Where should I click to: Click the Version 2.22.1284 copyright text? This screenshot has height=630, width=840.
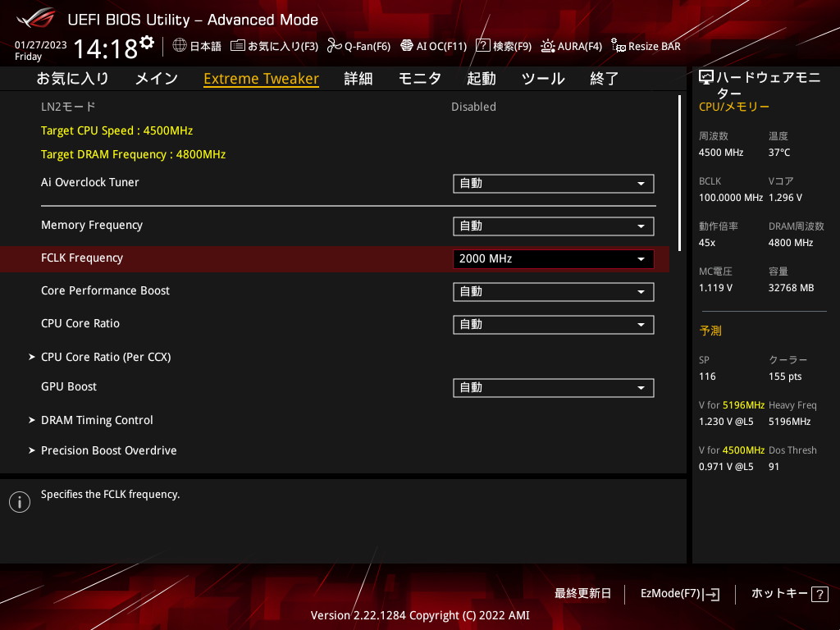tap(420, 615)
